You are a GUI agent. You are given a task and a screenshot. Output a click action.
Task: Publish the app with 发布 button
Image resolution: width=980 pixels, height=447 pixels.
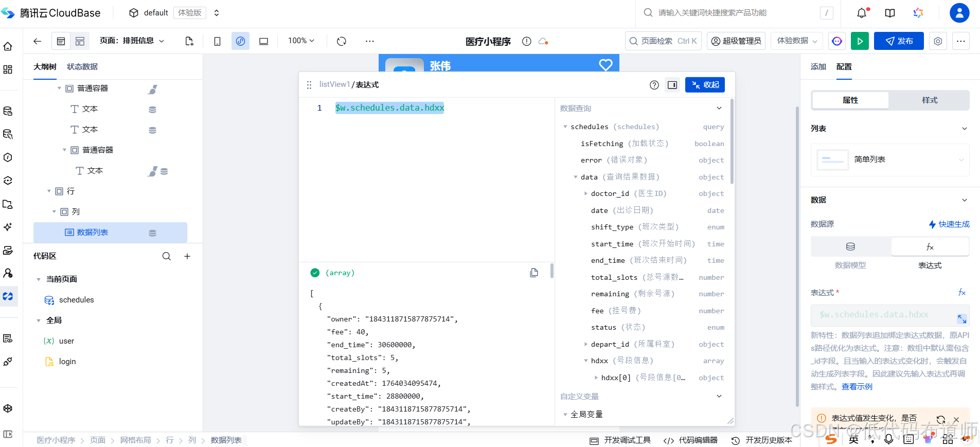coord(899,41)
